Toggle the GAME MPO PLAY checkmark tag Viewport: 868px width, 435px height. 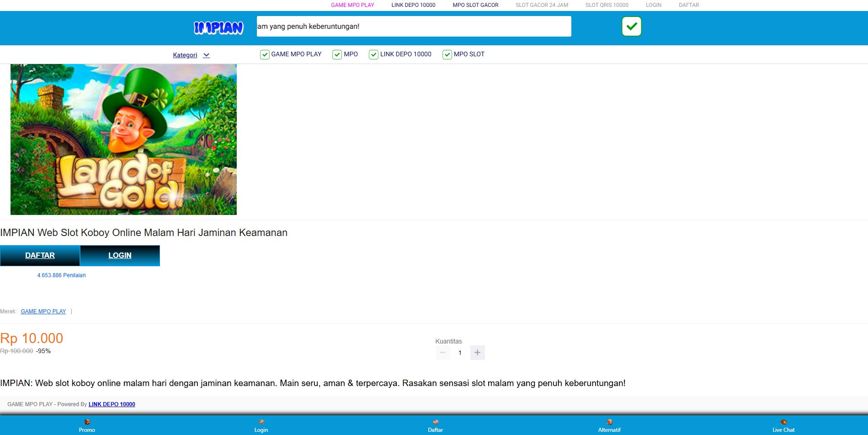(291, 54)
